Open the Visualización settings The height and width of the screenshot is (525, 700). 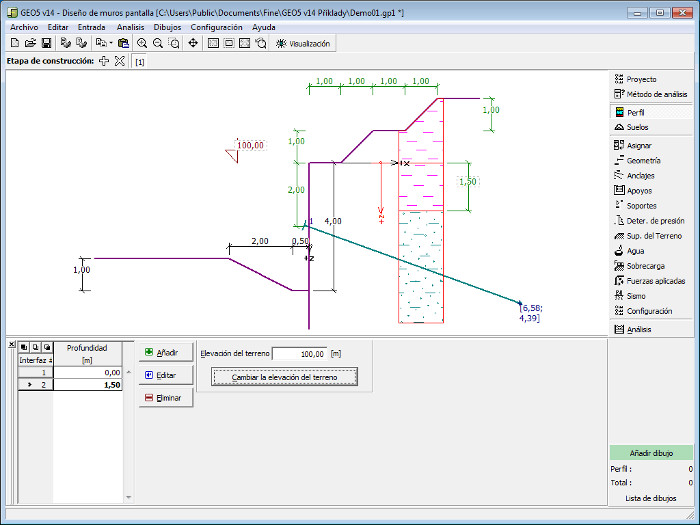coord(303,44)
